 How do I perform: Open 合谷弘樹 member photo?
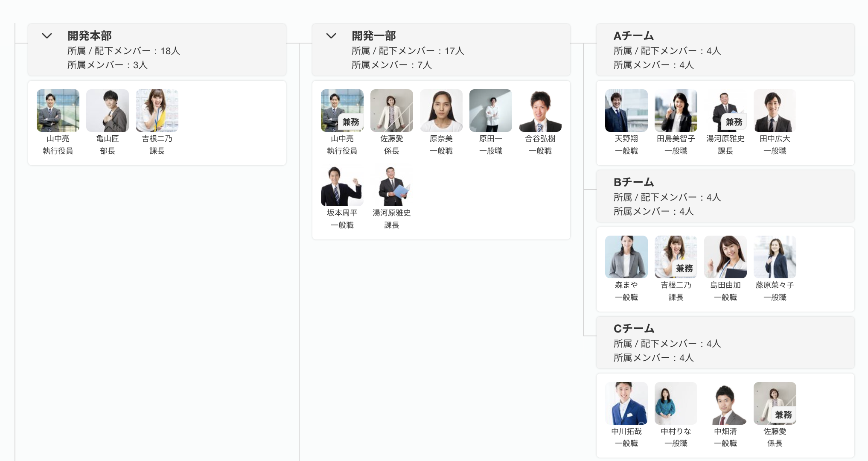[540, 111]
